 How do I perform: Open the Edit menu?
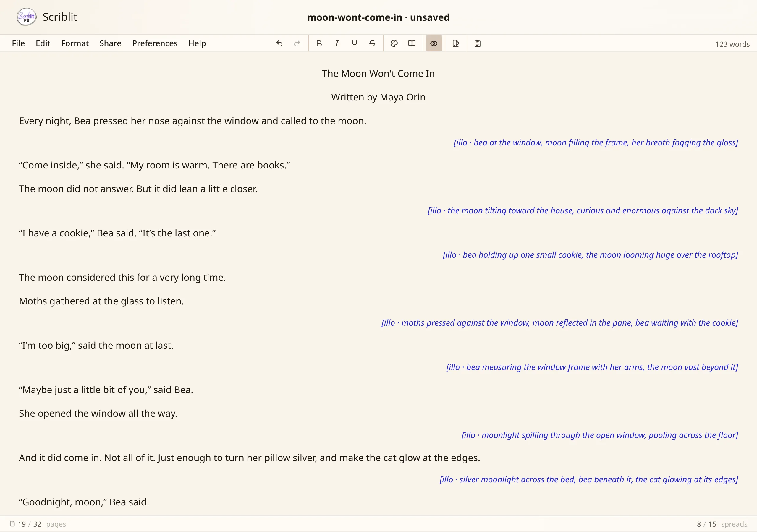click(43, 43)
